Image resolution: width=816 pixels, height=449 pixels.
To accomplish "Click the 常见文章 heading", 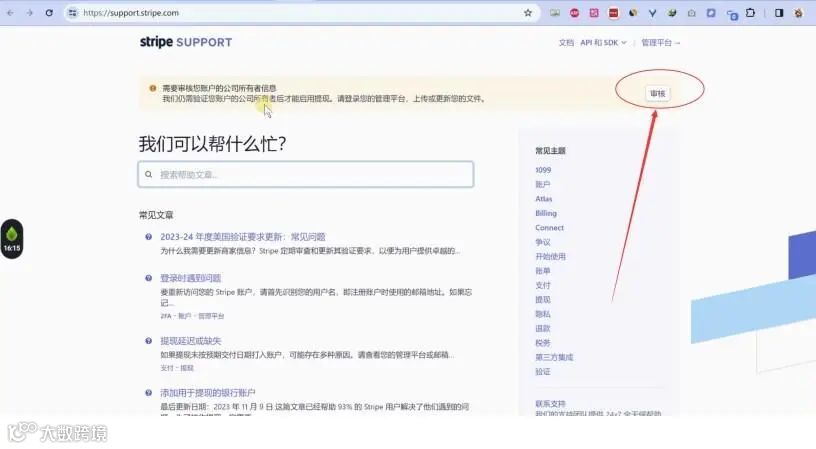I will 156,215.
